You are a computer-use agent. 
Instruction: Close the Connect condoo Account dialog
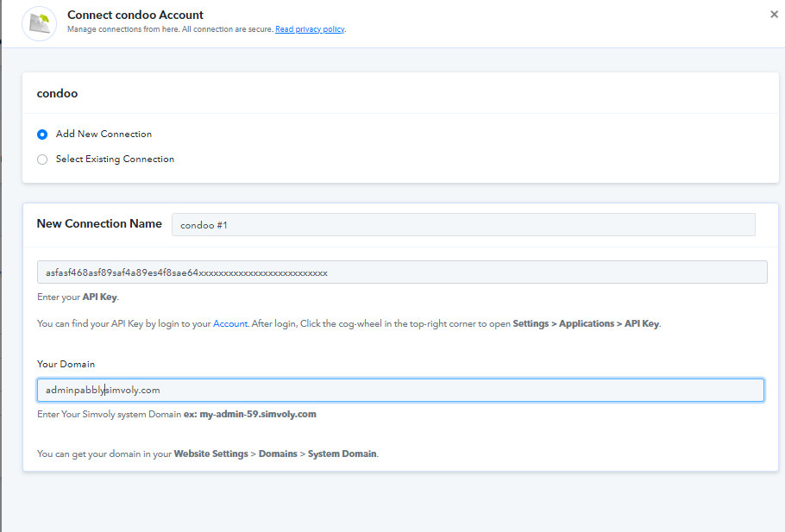(x=774, y=15)
